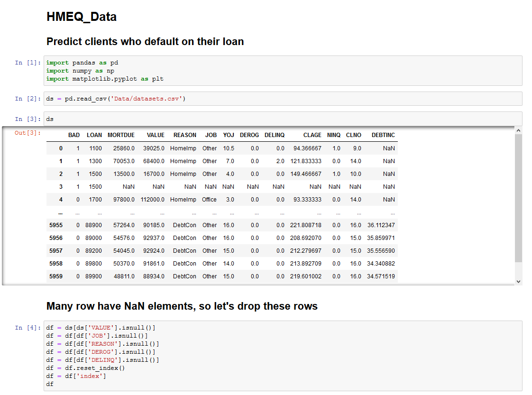This screenshot has width=532, height=395.
Task: Click the heading about dropping NaN rows
Action: 182,306
